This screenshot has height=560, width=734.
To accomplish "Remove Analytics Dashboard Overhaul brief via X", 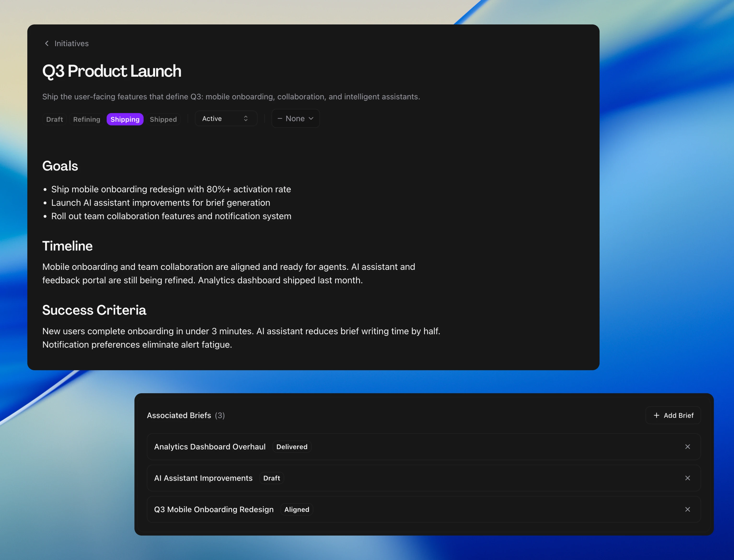I will pyautogui.click(x=687, y=447).
